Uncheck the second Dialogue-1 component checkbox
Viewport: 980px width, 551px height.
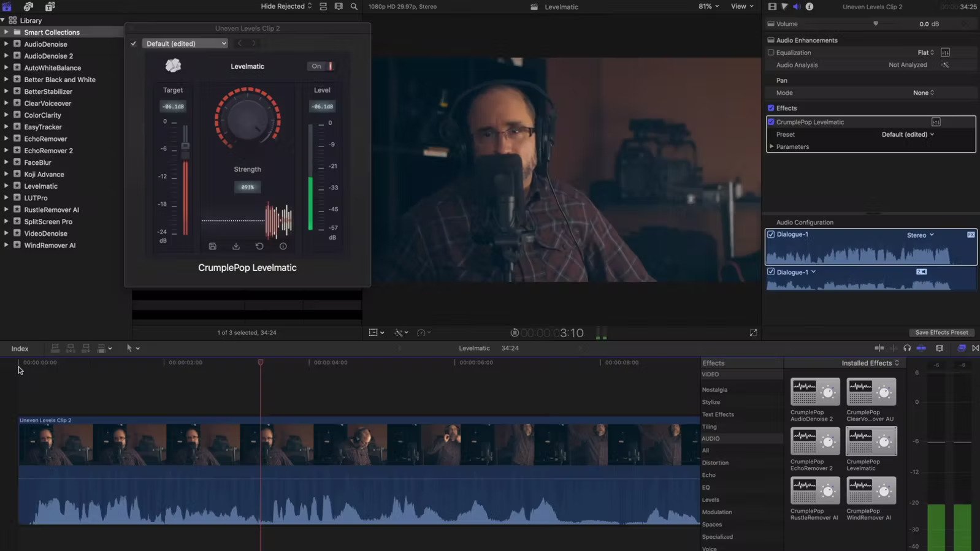(771, 272)
